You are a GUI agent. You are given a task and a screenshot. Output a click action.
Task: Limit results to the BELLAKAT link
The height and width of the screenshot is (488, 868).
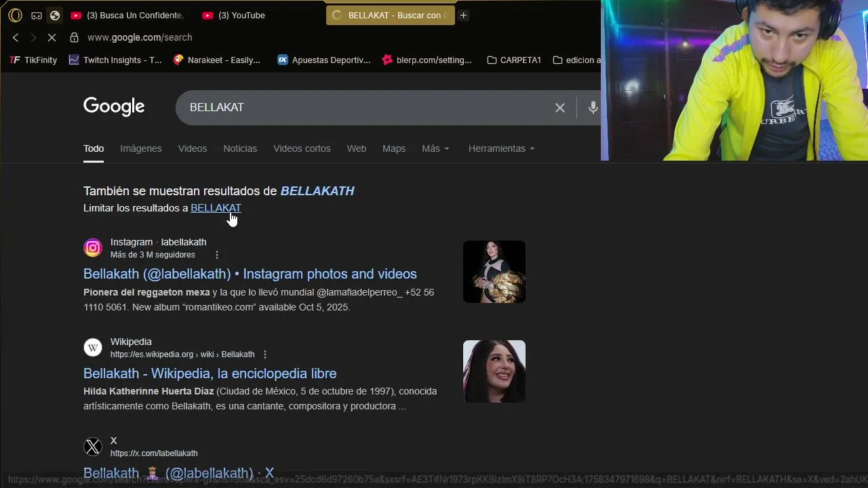[216, 208]
